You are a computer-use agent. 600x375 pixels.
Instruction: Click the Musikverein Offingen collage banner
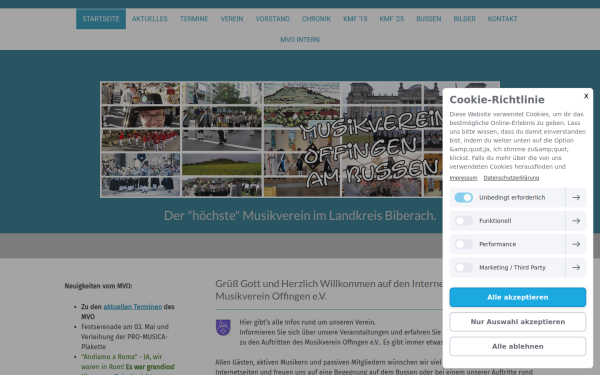point(300,139)
